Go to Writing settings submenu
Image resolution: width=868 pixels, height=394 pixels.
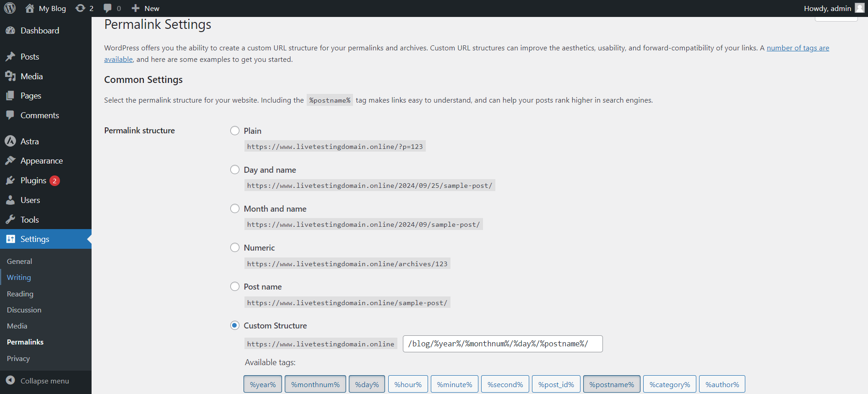19,278
